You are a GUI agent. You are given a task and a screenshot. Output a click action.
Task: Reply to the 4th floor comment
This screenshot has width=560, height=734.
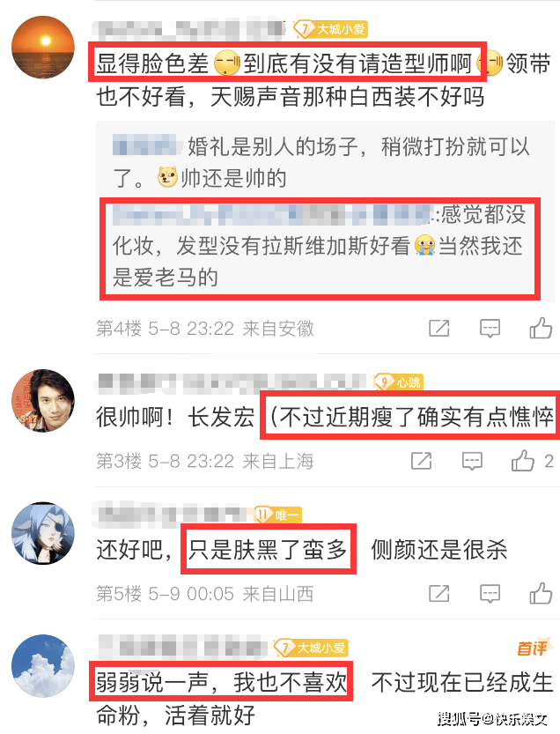[x=490, y=328]
